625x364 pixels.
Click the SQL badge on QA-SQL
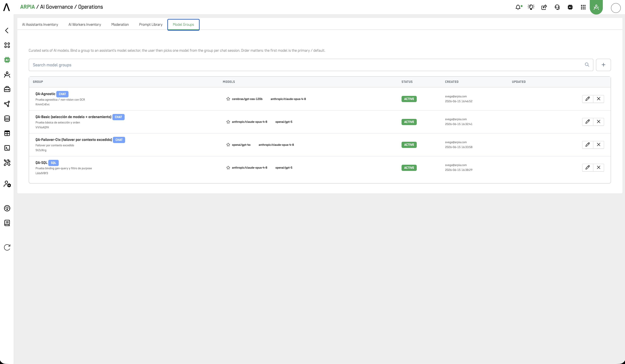coord(53,163)
